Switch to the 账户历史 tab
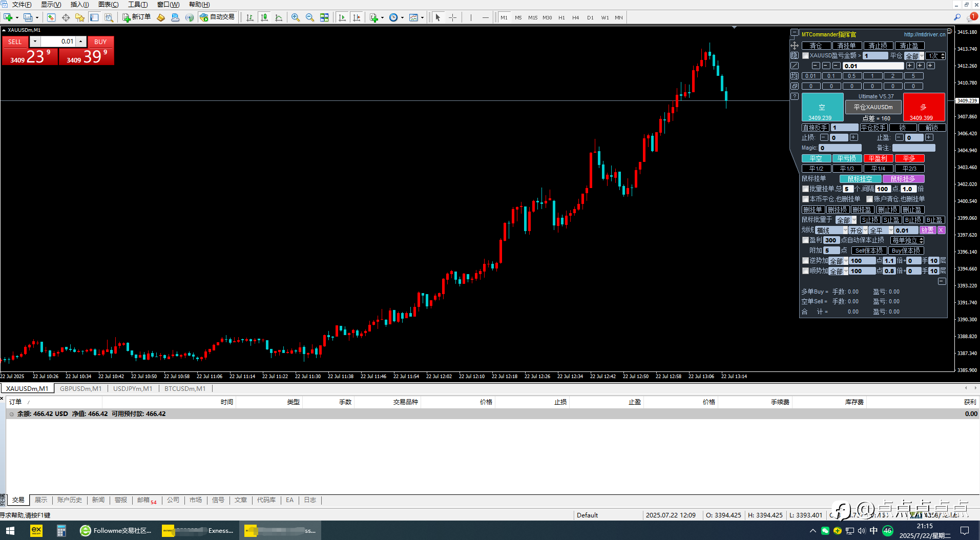Screen dimensions: 980x540 coord(70,500)
